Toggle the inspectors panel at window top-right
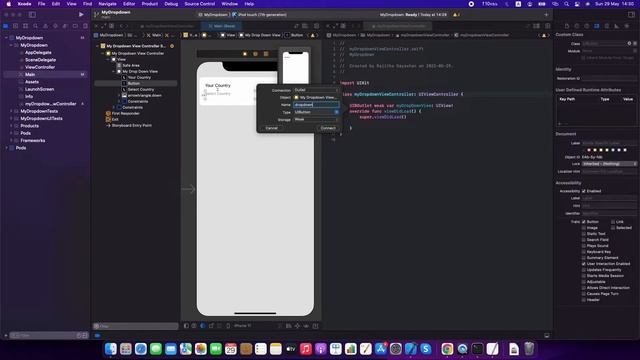The height and width of the screenshot is (360, 640). 631,14
